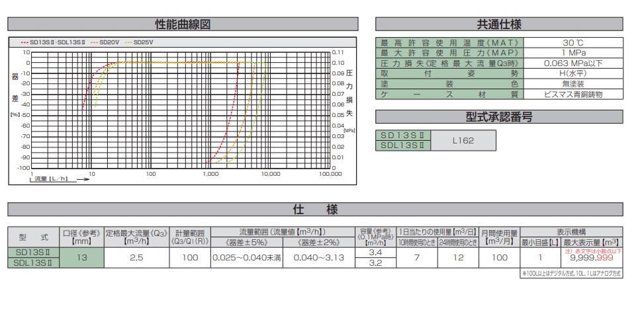Click the 塗装色 row label

(449, 84)
